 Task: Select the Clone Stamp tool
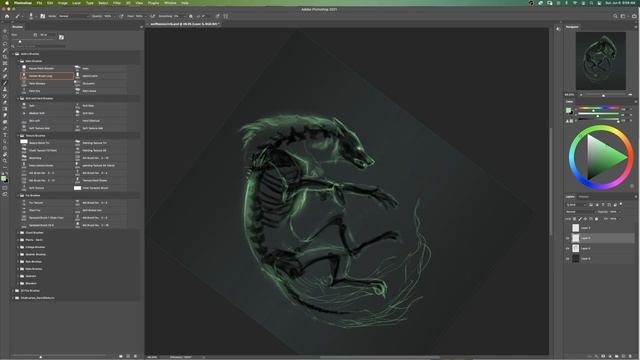point(5,89)
